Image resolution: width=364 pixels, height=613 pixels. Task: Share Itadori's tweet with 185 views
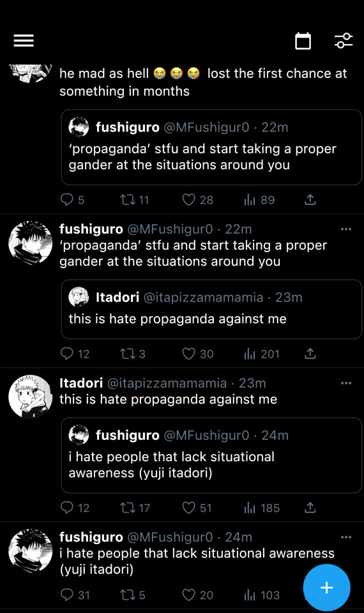tap(310, 508)
